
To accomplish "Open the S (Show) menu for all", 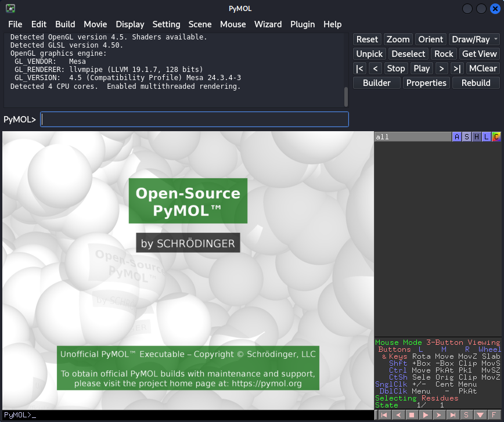I will point(467,137).
